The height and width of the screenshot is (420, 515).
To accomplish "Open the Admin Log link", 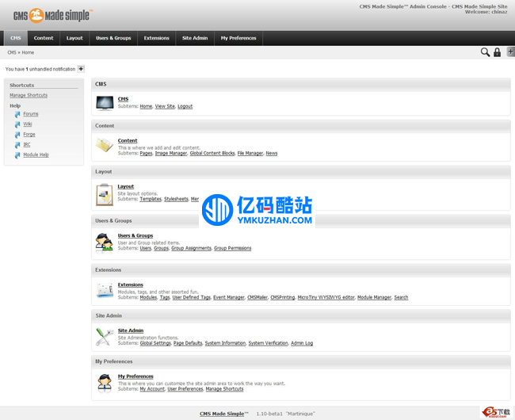I will (x=302, y=343).
